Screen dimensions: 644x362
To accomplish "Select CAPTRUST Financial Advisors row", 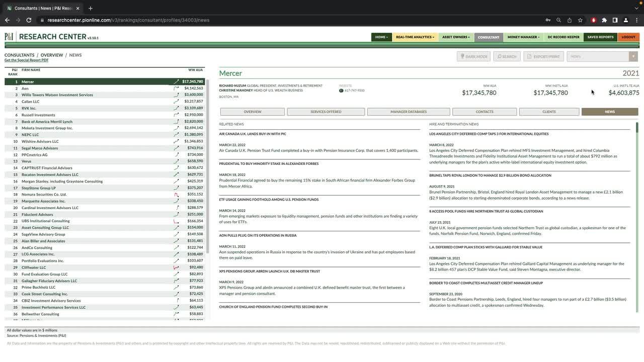I will [104, 168].
